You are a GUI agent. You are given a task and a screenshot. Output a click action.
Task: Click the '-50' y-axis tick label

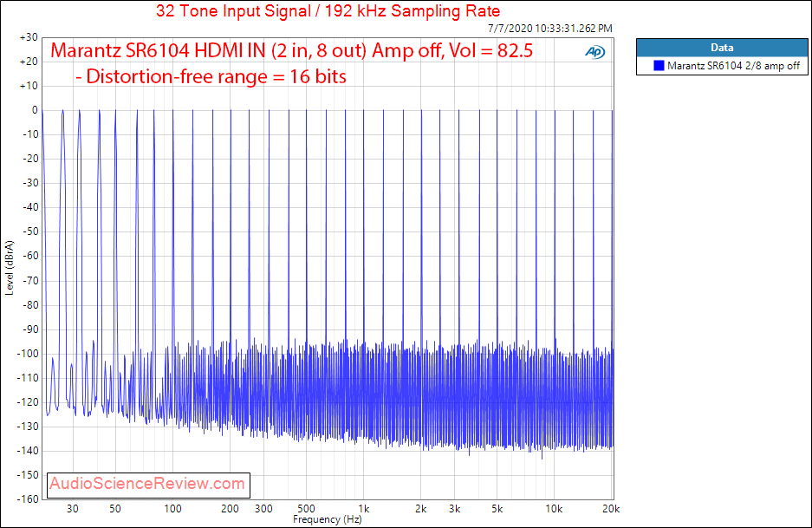[x=30, y=231]
